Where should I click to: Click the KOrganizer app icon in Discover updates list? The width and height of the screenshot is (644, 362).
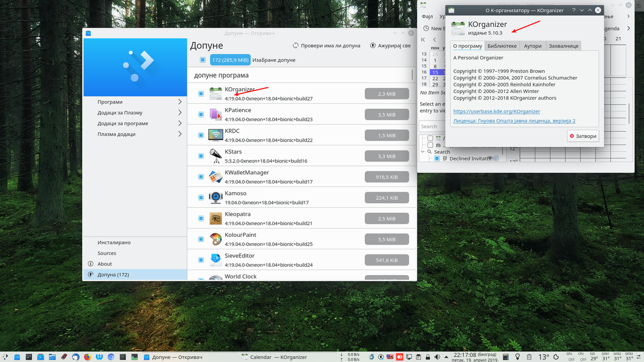pos(215,94)
